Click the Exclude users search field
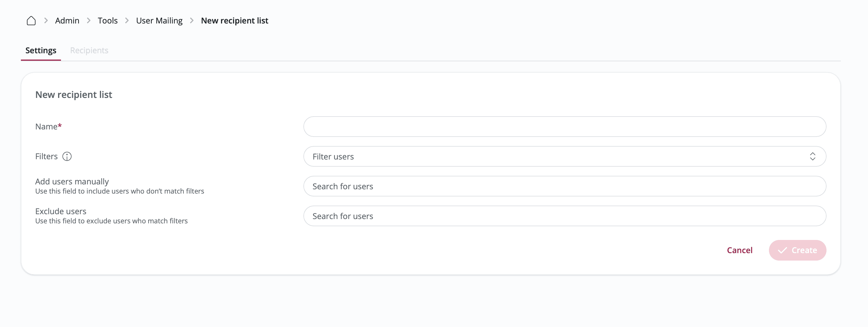Viewport: 868px width, 327px height. tap(565, 216)
